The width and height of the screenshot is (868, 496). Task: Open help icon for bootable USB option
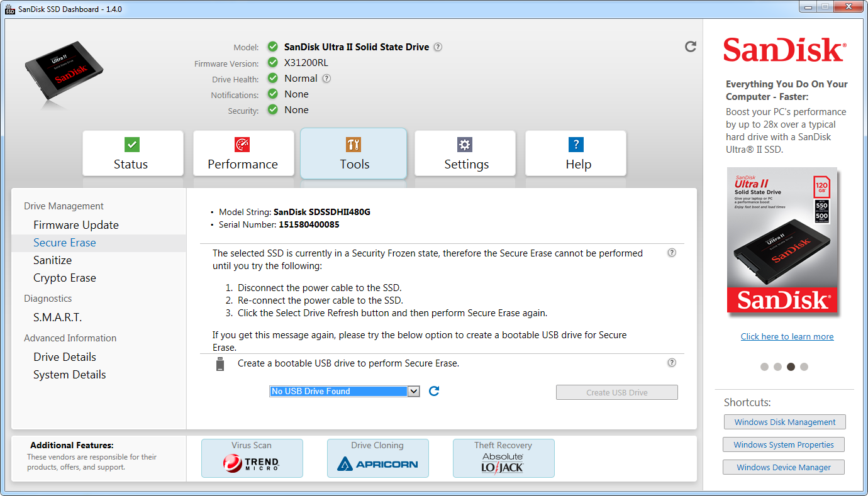tap(672, 363)
